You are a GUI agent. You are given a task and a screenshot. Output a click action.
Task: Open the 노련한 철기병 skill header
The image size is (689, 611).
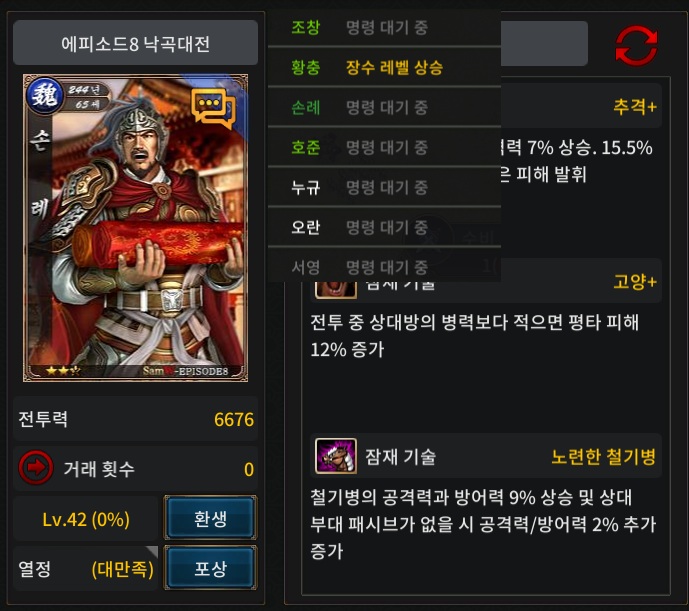[x=486, y=456]
